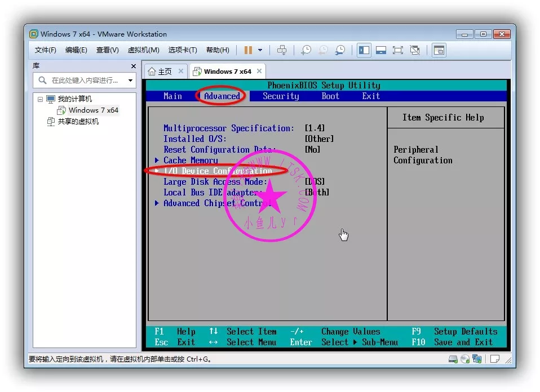The image size is (540, 392).
Task: Take a snapshot with the clock-plus icon
Action: pyautogui.click(x=306, y=50)
